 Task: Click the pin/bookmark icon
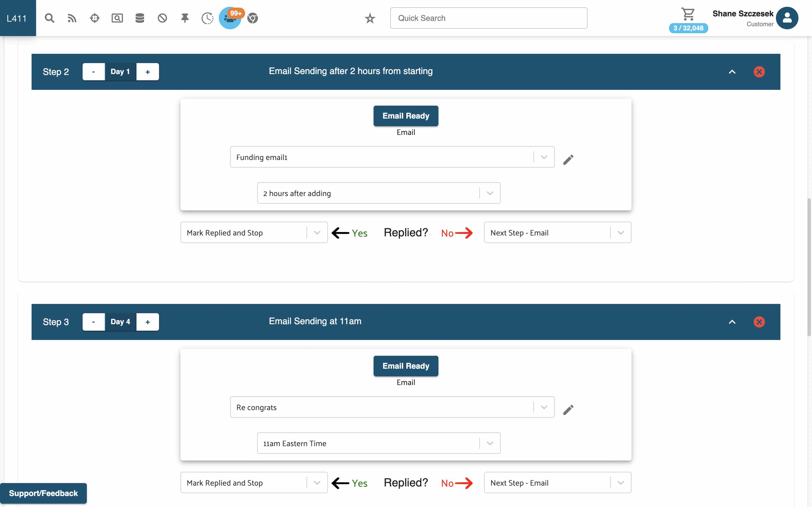(185, 17)
